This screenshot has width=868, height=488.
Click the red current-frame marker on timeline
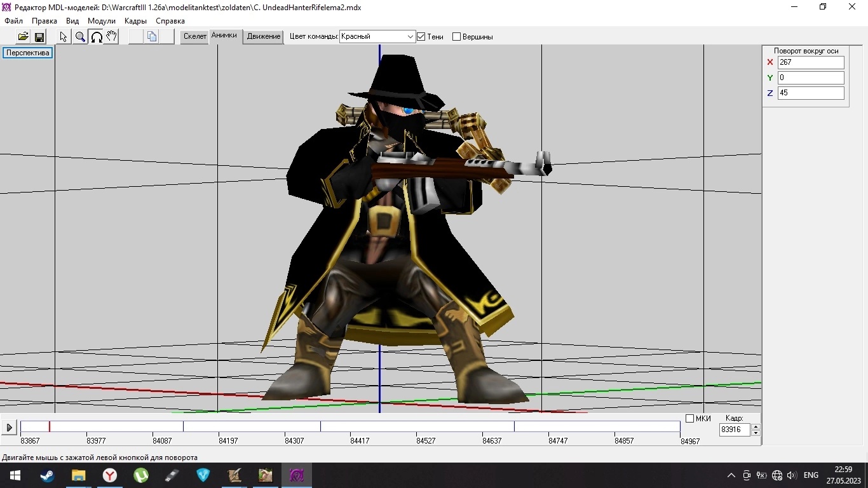(x=50, y=426)
